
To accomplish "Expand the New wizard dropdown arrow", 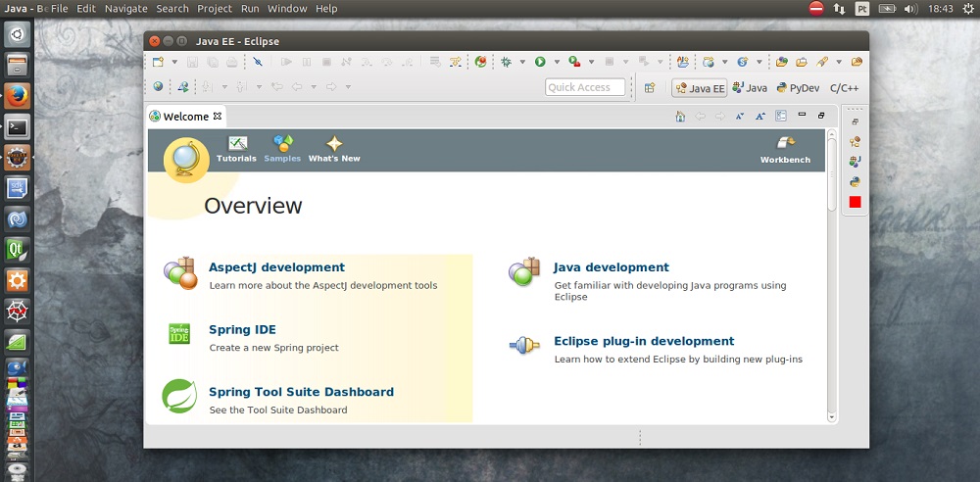I will coord(174,62).
